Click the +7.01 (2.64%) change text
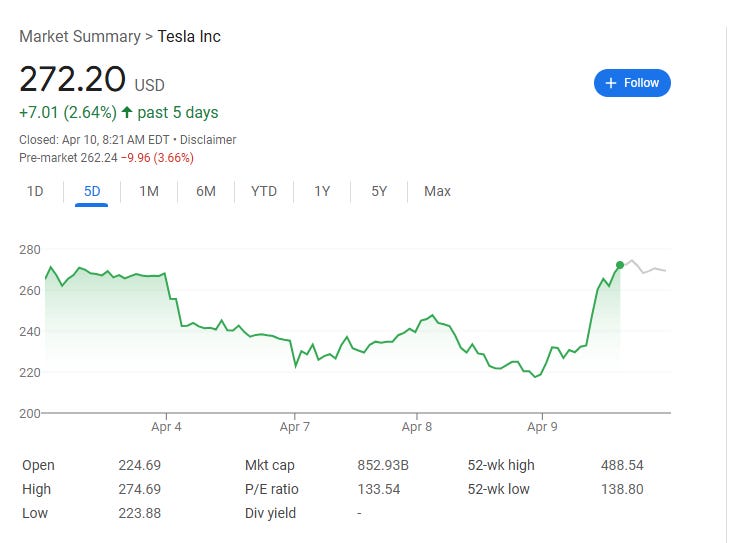 click(68, 113)
